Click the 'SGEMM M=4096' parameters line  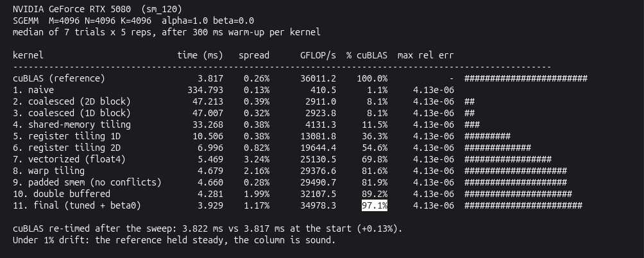coord(133,21)
